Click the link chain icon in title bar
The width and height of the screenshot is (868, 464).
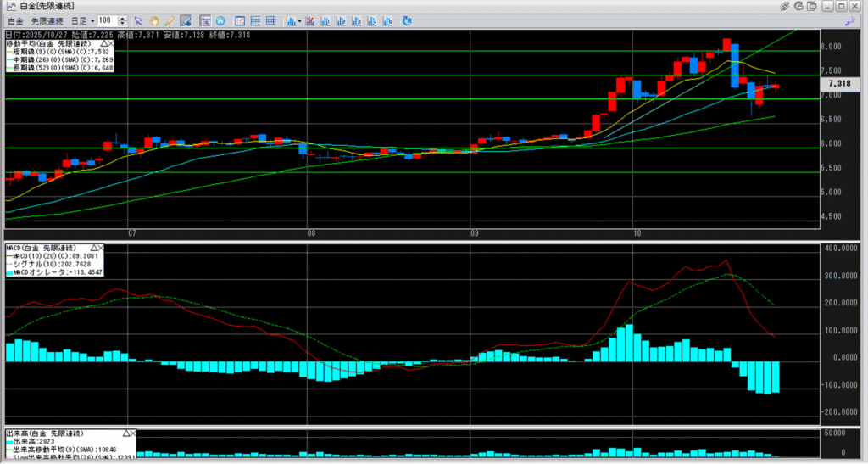click(785, 6)
